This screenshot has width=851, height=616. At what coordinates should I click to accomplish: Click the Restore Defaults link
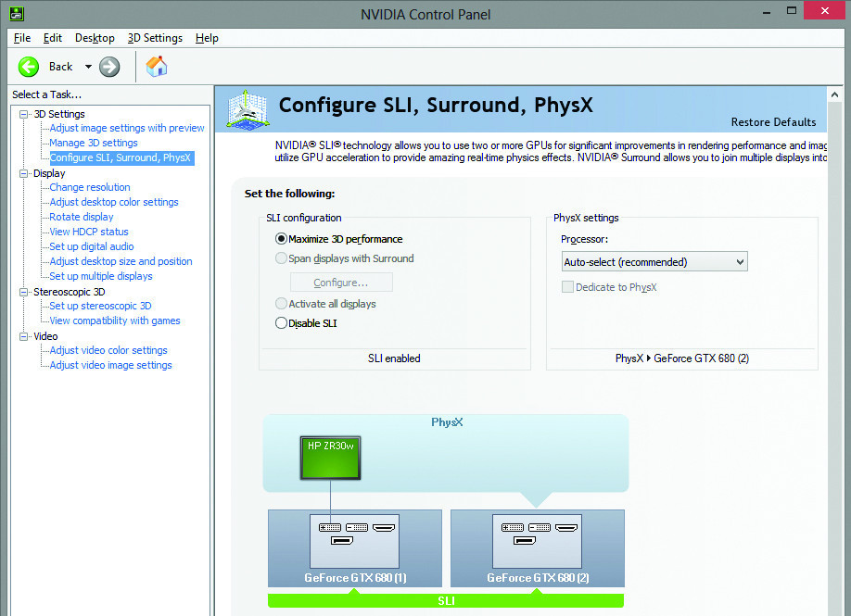tap(773, 122)
